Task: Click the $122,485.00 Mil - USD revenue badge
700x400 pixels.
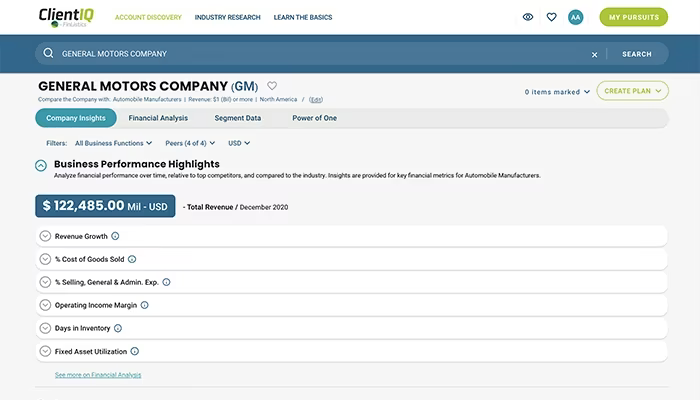Action: pyautogui.click(x=105, y=206)
